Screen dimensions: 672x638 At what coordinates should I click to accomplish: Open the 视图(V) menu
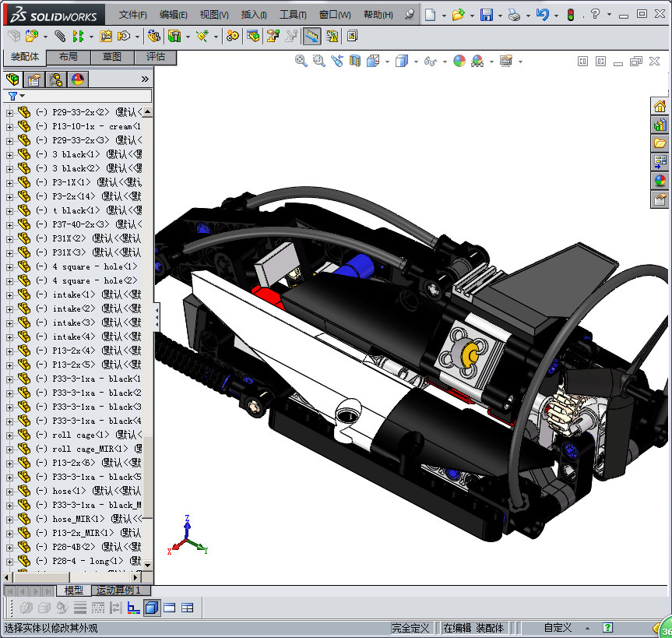tap(214, 15)
